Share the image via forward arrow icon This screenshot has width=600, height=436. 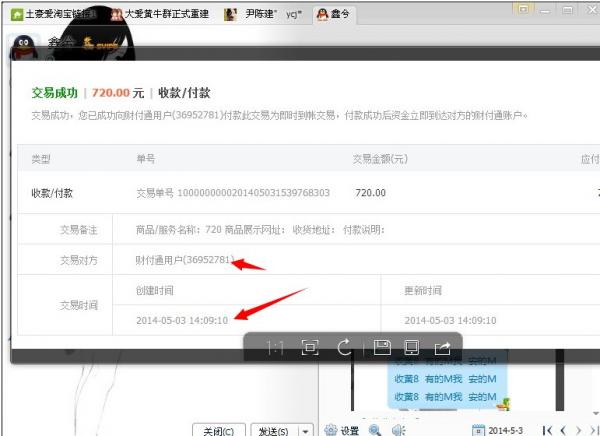click(442, 348)
